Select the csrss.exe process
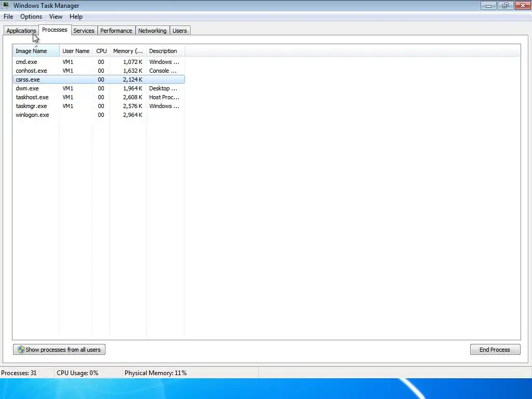The image size is (532, 399). (99, 79)
